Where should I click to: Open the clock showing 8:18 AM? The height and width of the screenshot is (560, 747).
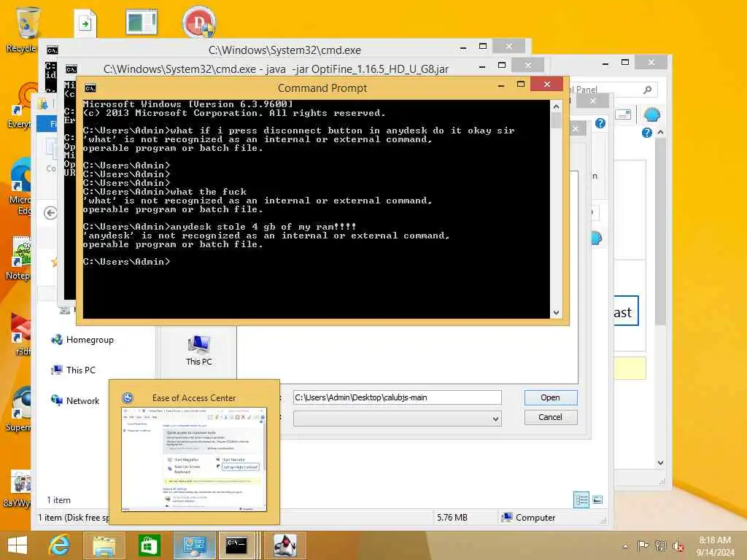(715, 546)
